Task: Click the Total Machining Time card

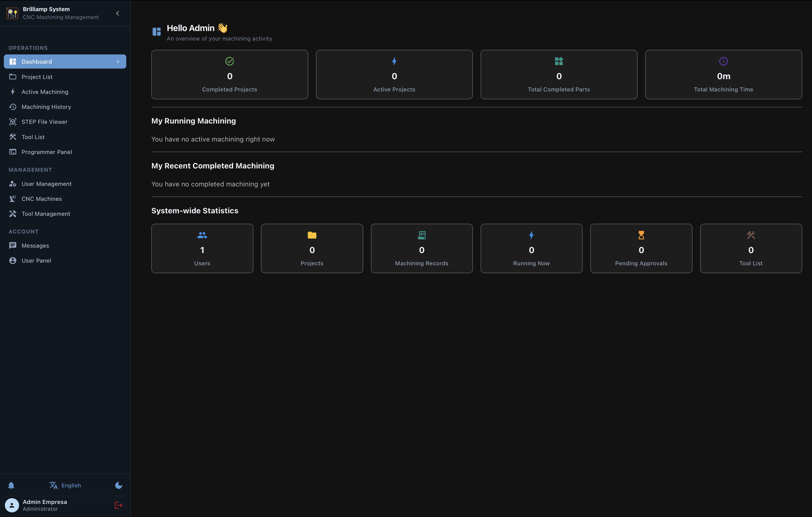Action: (x=723, y=75)
